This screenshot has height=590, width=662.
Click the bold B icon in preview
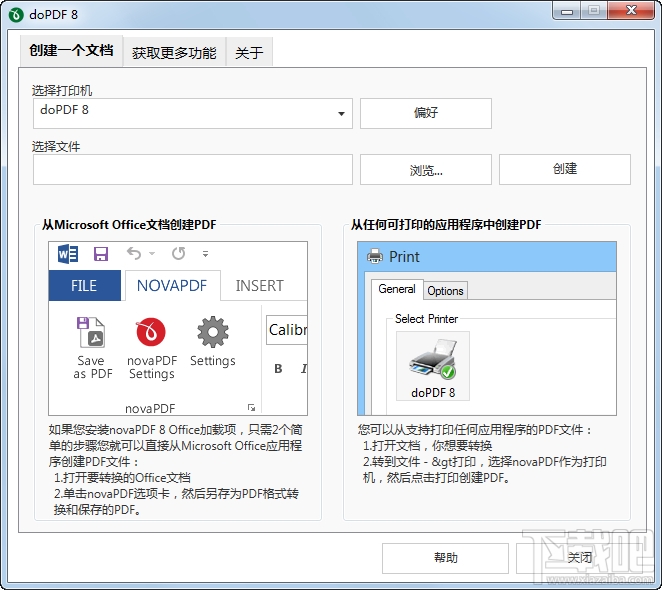(278, 369)
